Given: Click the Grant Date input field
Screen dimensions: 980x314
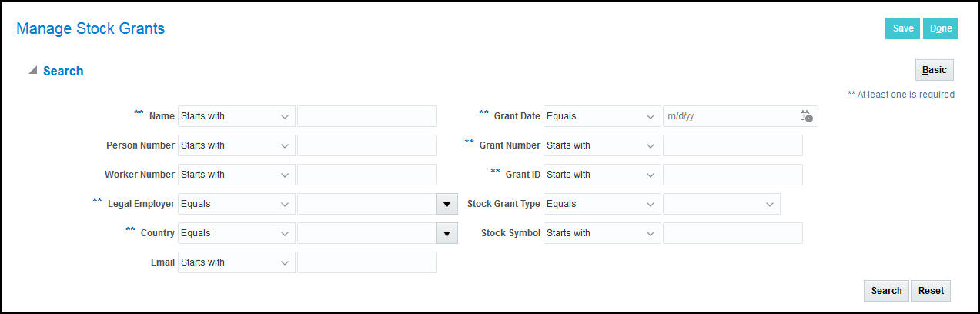Looking at the screenshot, I should (729, 116).
